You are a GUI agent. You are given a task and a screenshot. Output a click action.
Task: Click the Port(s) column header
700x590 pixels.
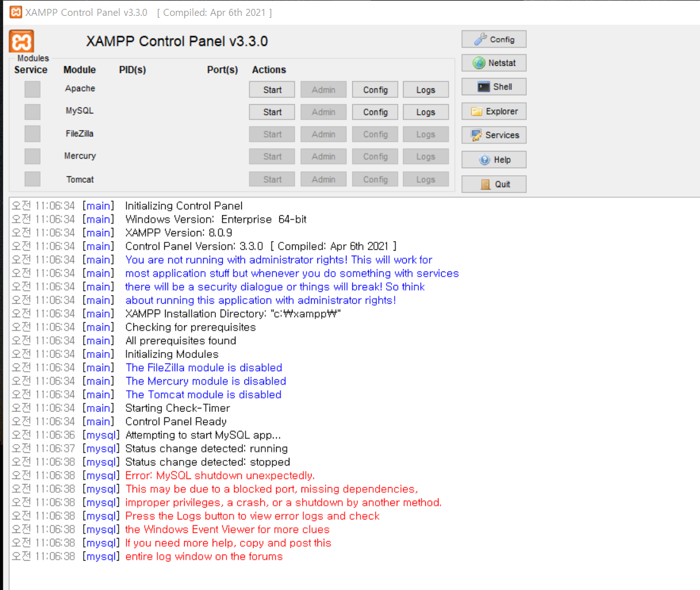click(x=222, y=70)
